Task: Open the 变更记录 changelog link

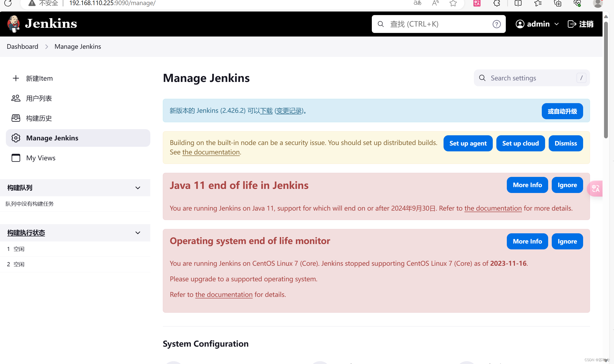Action: [289, 111]
